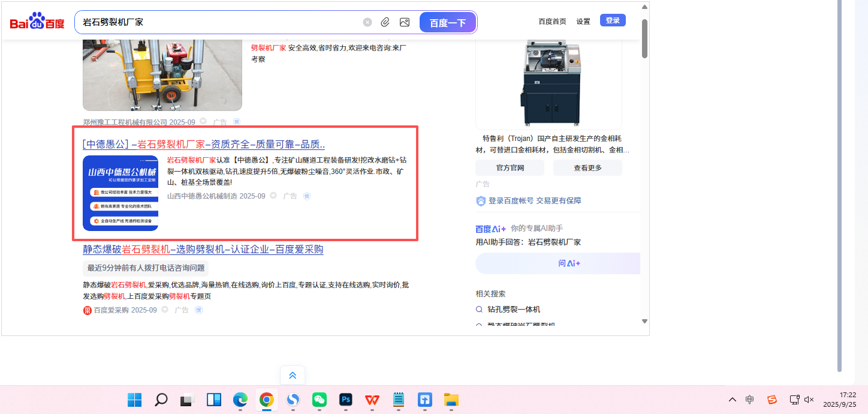Open Sogou browser from the taskbar
The image size is (868, 414).
click(x=293, y=400)
